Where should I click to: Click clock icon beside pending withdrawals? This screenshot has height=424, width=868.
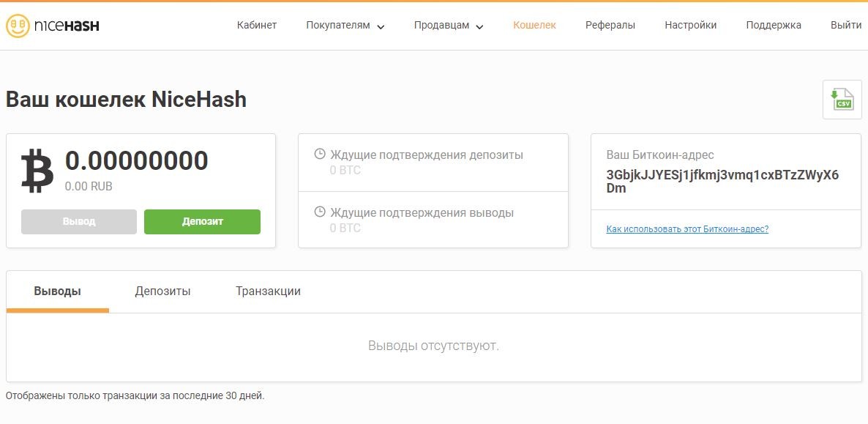[x=320, y=212]
